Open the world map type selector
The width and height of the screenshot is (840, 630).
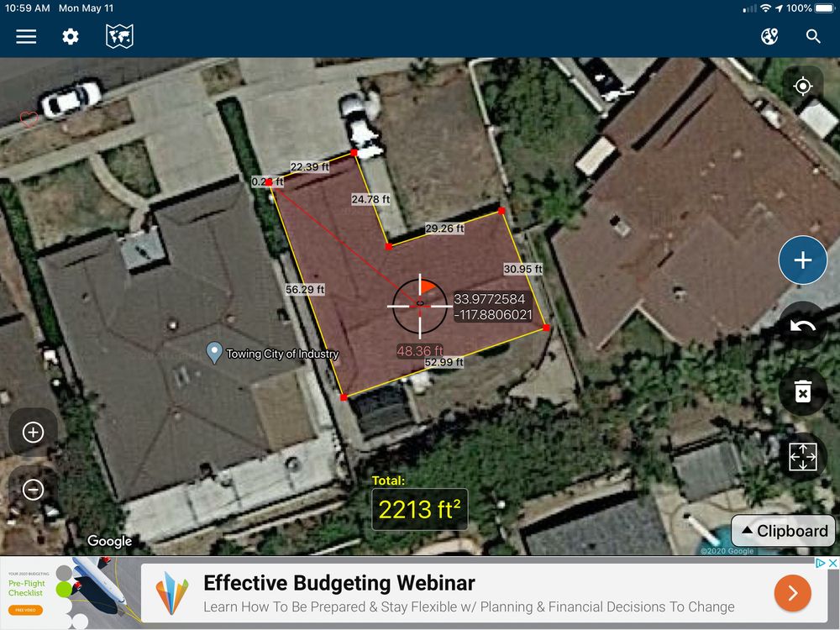click(119, 36)
